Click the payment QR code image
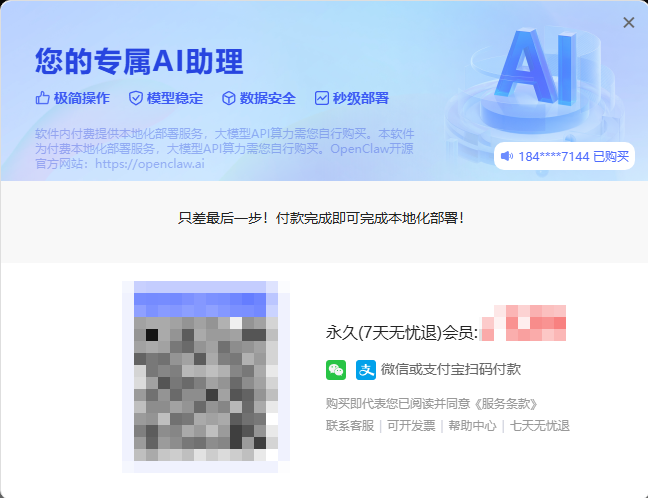This screenshot has width=648, height=498. pos(206,377)
